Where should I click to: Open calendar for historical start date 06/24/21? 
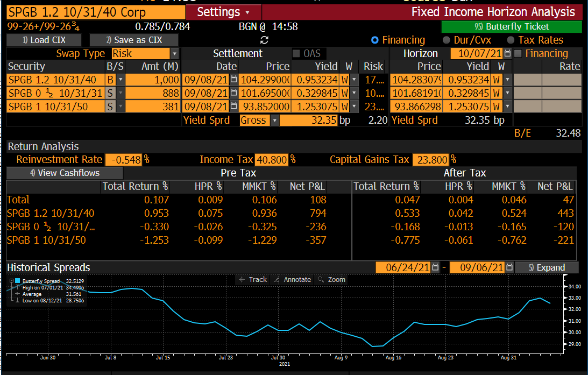435,267
